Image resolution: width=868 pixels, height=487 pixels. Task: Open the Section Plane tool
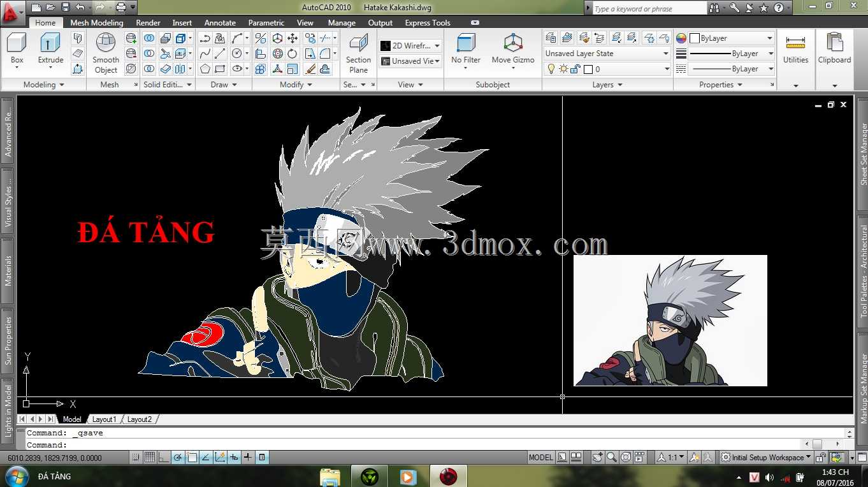(x=358, y=53)
